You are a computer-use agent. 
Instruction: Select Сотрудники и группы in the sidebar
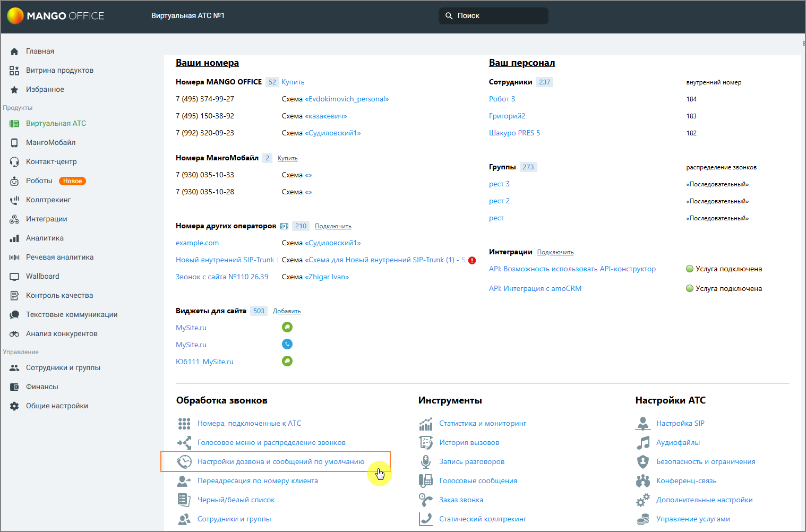point(63,368)
